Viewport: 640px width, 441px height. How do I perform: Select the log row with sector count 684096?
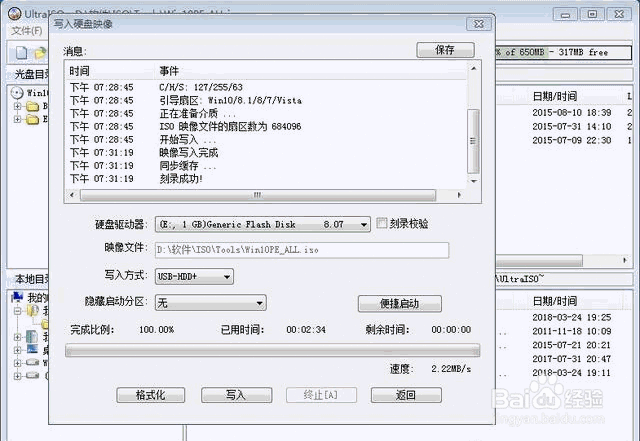tap(266, 127)
